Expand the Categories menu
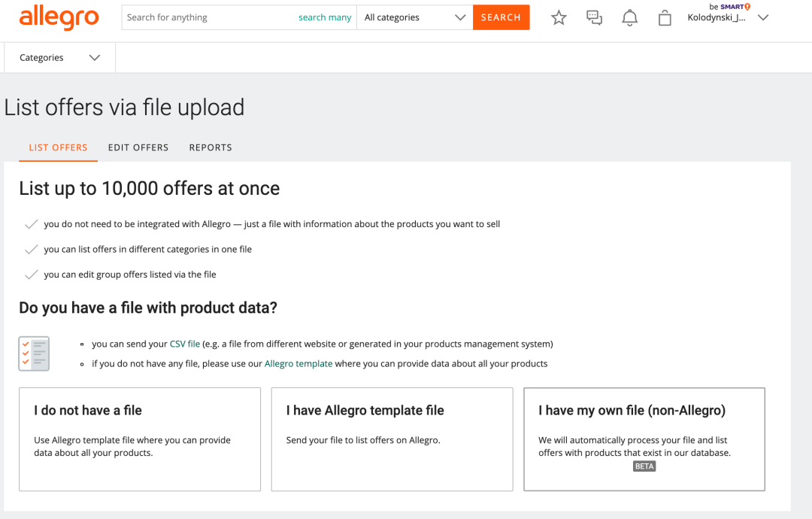This screenshot has width=812, height=519. pyautogui.click(x=59, y=58)
